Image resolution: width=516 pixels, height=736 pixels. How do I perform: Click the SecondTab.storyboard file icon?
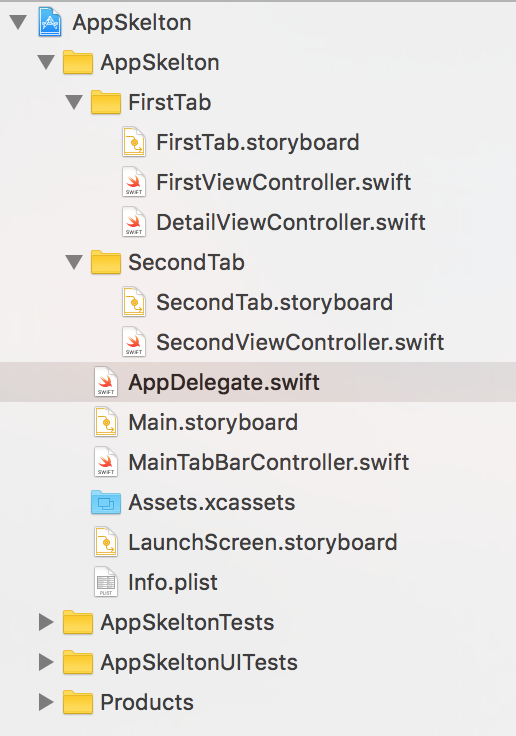(x=134, y=302)
